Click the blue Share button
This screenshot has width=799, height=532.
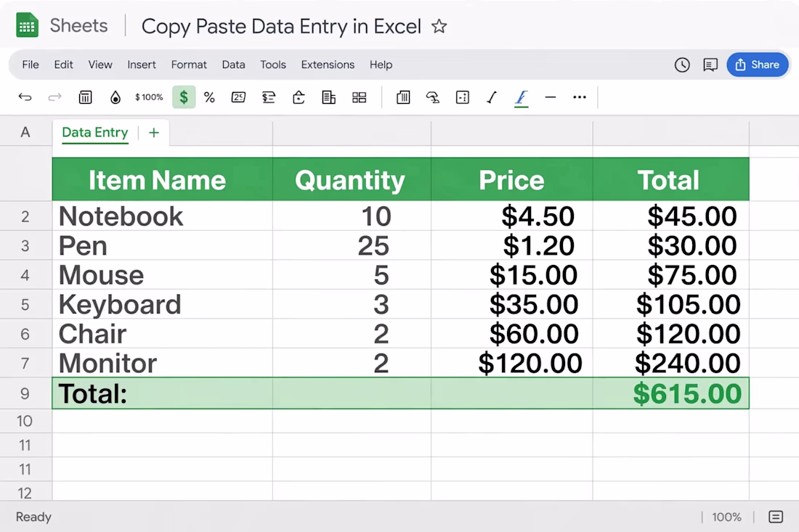coord(757,65)
